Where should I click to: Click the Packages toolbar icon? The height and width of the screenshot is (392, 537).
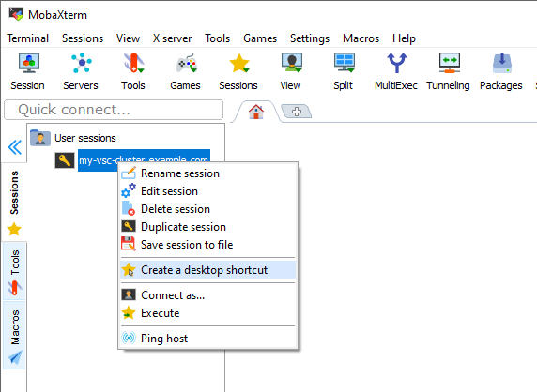pos(502,63)
